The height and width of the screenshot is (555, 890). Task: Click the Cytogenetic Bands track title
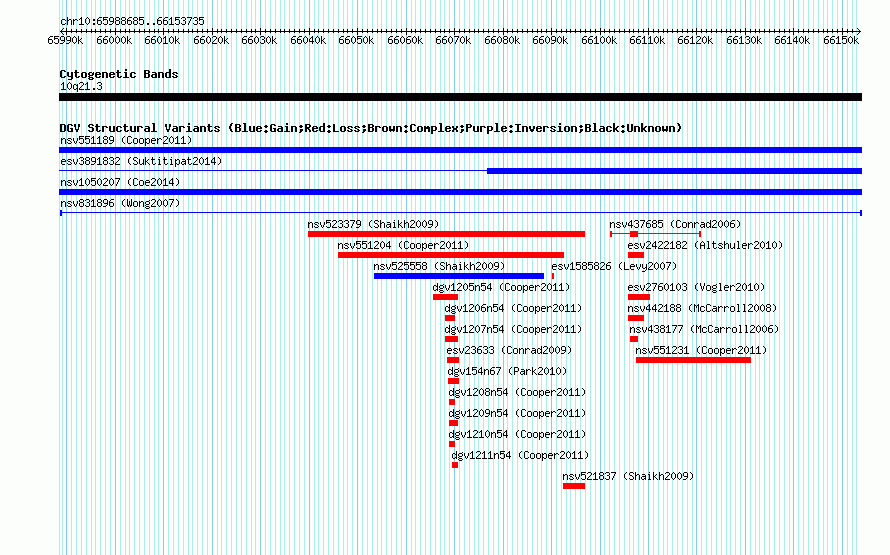point(119,74)
